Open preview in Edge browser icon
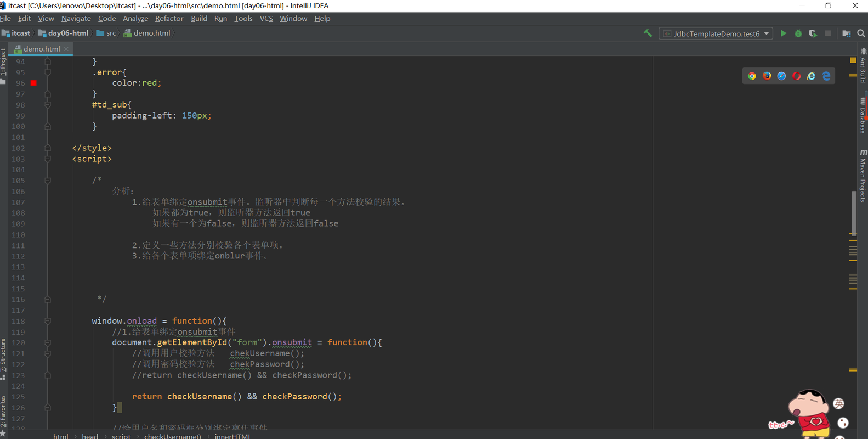This screenshot has height=439, width=868. (x=826, y=76)
